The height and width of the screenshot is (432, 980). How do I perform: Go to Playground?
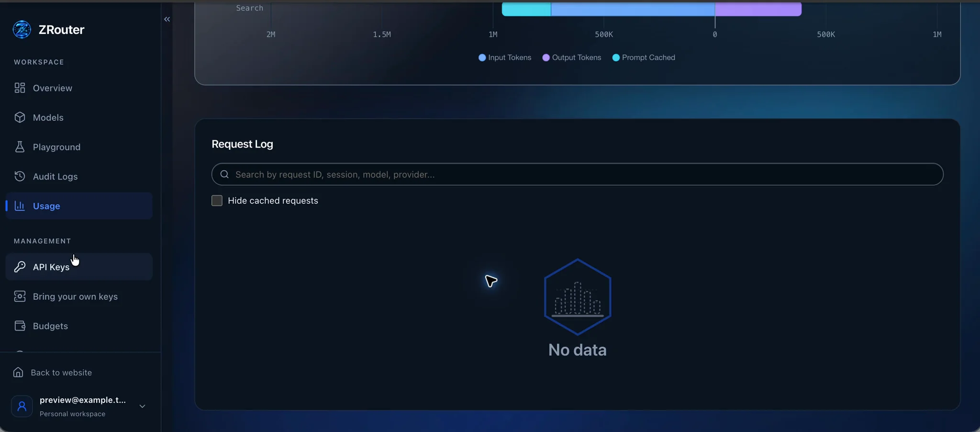pos(79,147)
